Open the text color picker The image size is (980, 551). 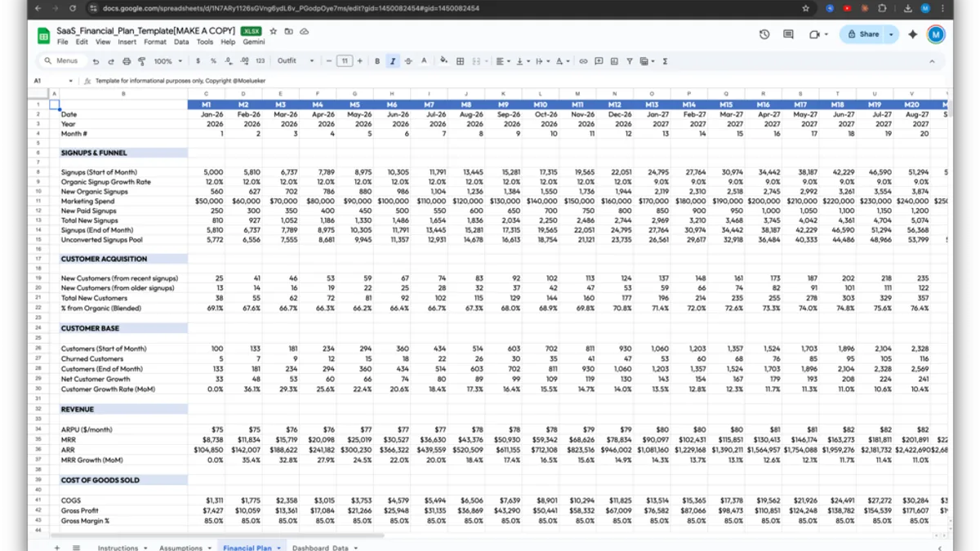(424, 61)
